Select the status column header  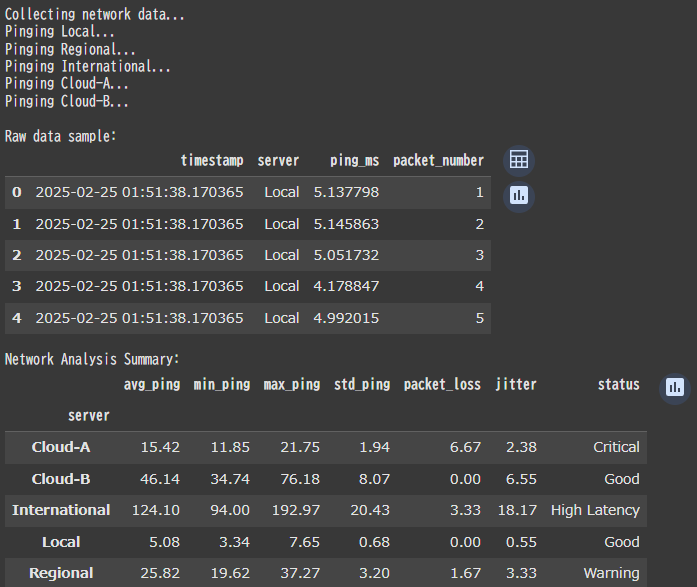coord(618,384)
